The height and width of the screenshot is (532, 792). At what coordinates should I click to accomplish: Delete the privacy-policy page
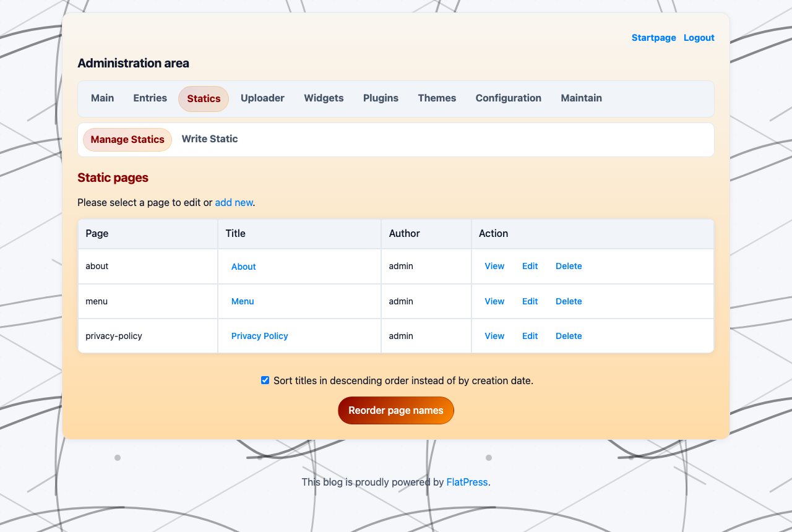click(x=569, y=336)
